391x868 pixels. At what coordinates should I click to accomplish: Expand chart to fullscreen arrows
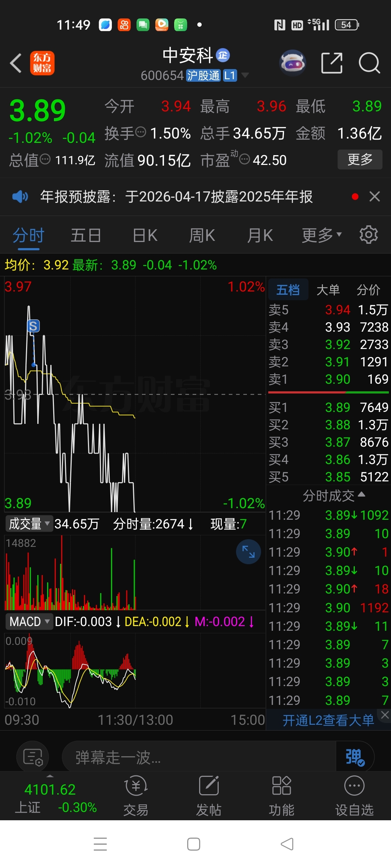(248, 552)
